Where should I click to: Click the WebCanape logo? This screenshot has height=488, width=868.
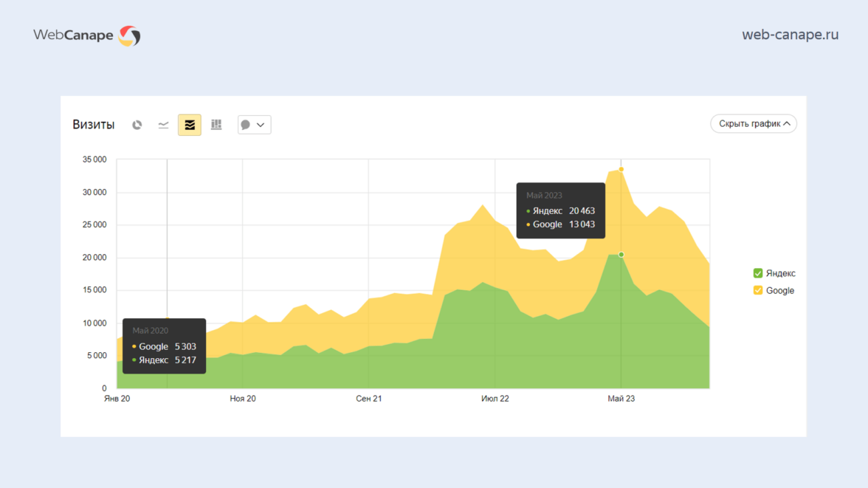pos(86,35)
